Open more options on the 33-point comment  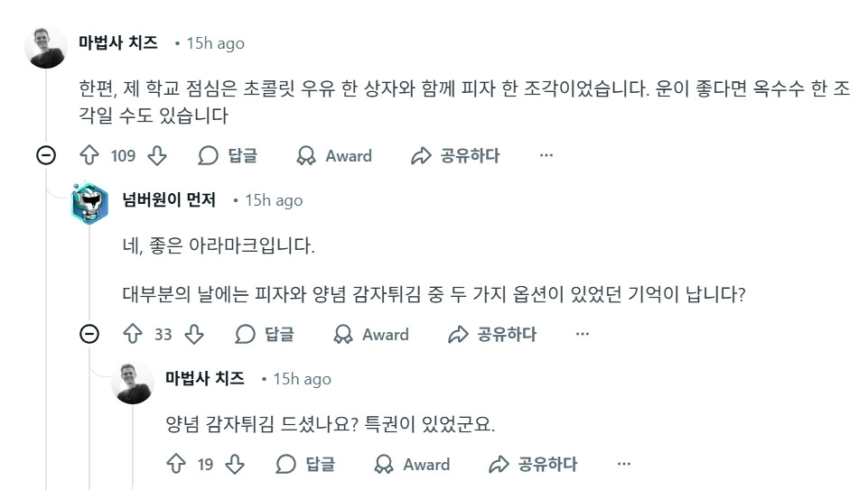coord(583,335)
